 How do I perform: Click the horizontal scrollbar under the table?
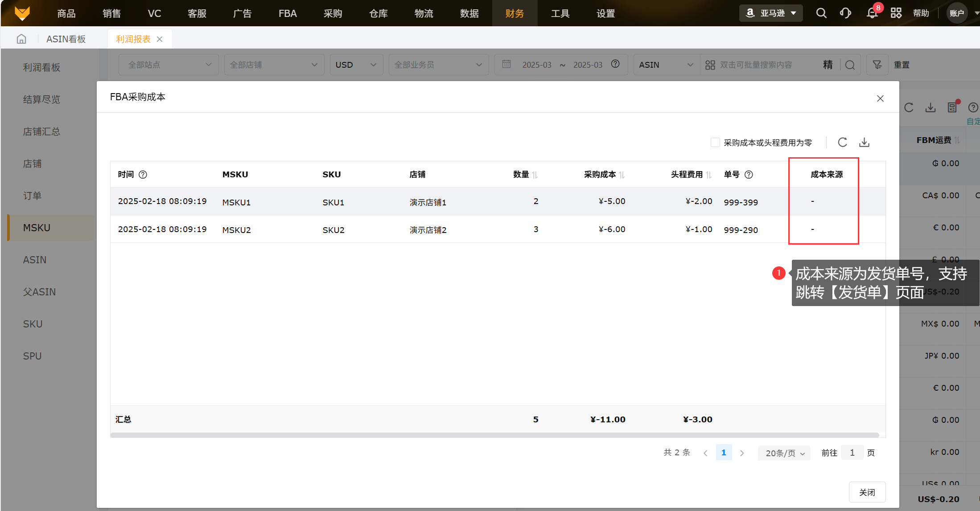tap(494, 435)
